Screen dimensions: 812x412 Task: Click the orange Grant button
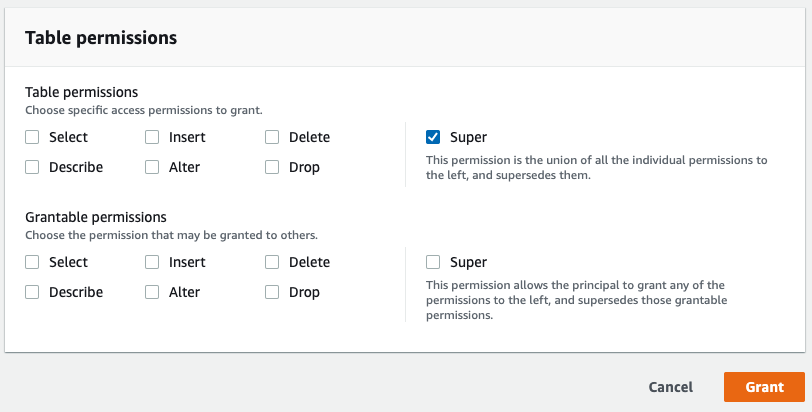coord(764,387)
